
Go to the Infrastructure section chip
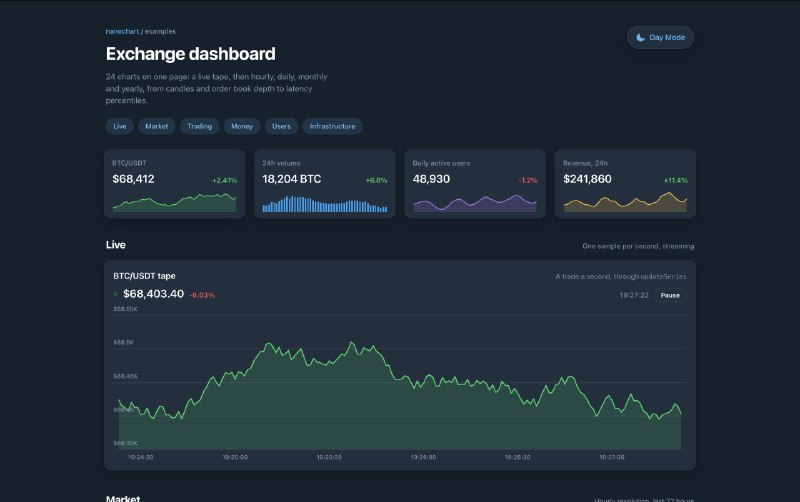pyautogui.click(x=333, y=126)
